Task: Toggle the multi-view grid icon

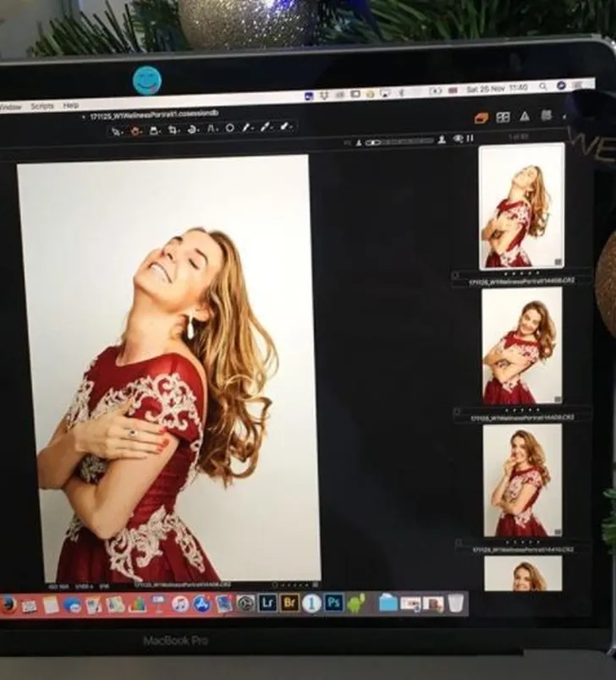Action: (x=503, y=117)
